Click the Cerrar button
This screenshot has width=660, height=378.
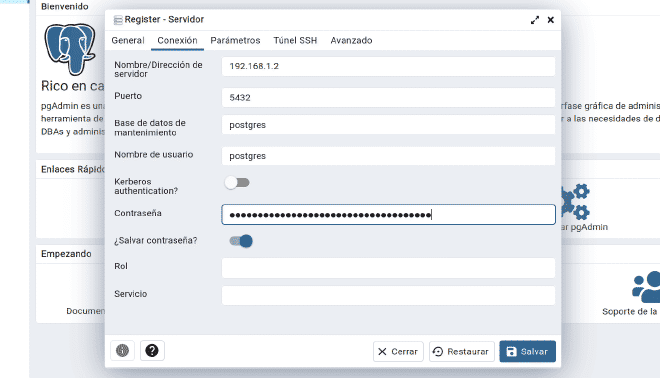pos(398,351)
